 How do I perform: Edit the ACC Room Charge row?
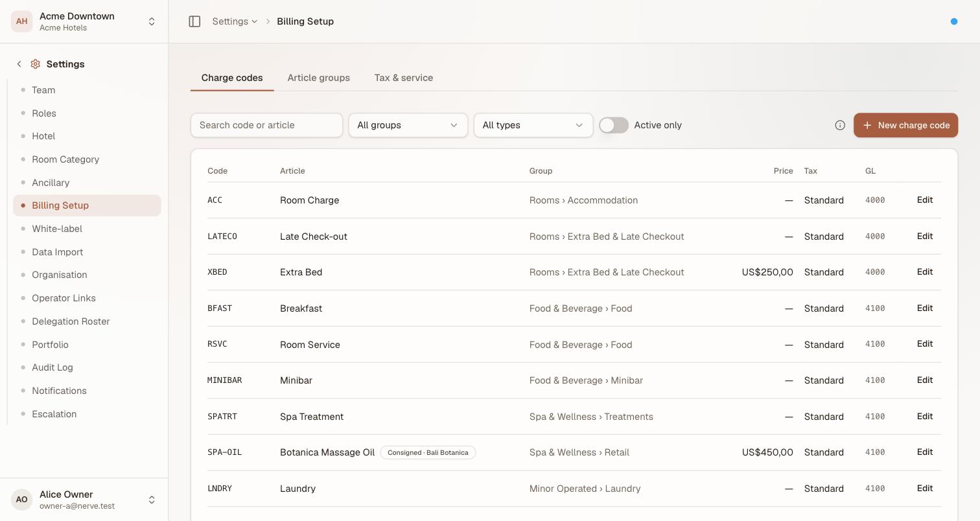[x=925, y=200]
